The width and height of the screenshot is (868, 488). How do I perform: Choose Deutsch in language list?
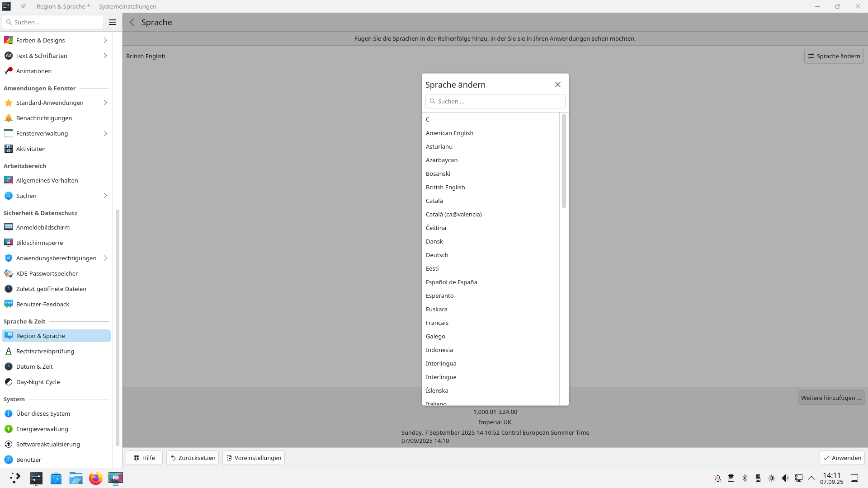(491, 255)
